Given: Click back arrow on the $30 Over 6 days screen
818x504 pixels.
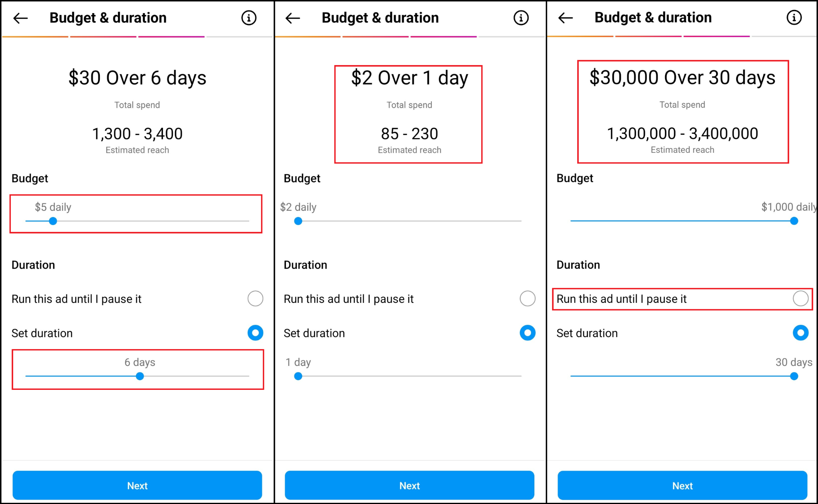Looking at the screenshot, I should pyautogui.click(x=20, y=18).
